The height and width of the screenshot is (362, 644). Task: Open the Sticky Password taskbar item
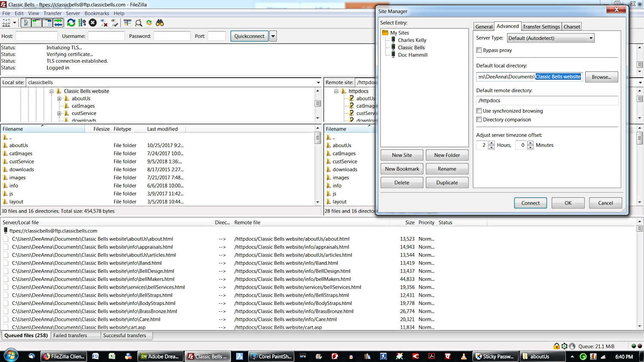click(x=495, y=356)
